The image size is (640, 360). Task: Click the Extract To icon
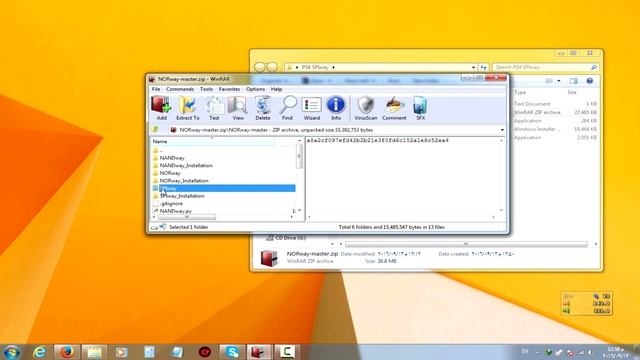point(188,108)
